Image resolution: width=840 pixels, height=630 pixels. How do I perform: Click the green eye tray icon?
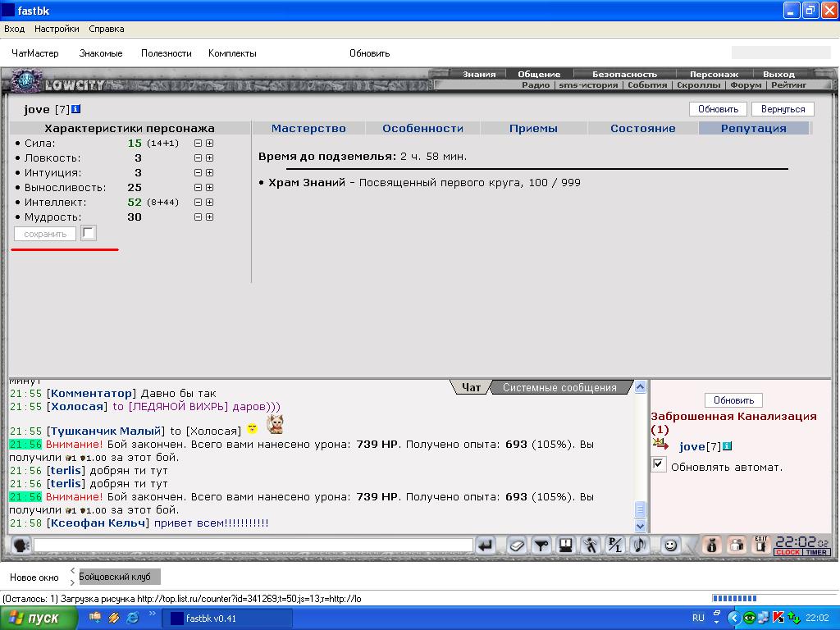[x=750, y=618]
